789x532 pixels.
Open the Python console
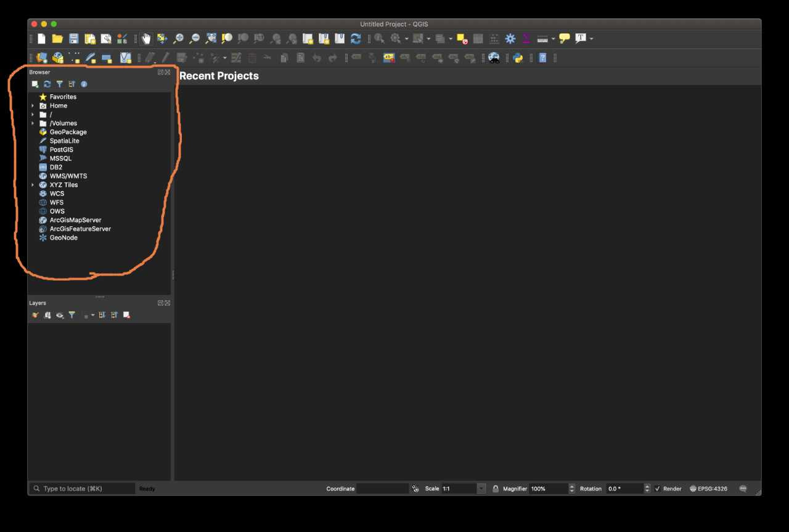pos(517,57)
